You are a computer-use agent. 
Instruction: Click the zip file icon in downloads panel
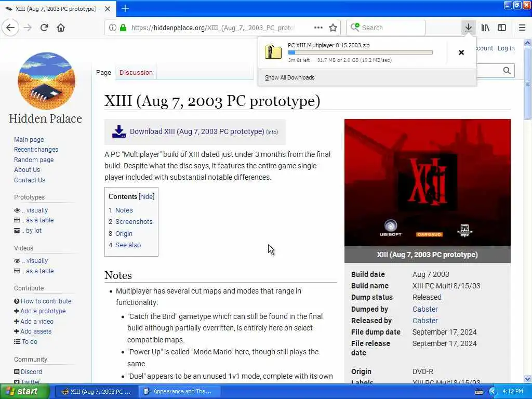pyautogui.click(x=273, y=52)
